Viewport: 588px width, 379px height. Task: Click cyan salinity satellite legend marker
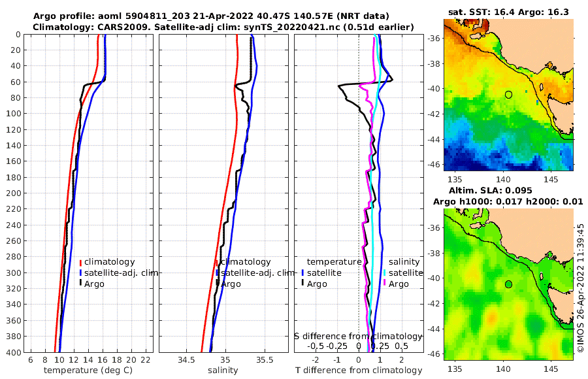click(385, 272)
